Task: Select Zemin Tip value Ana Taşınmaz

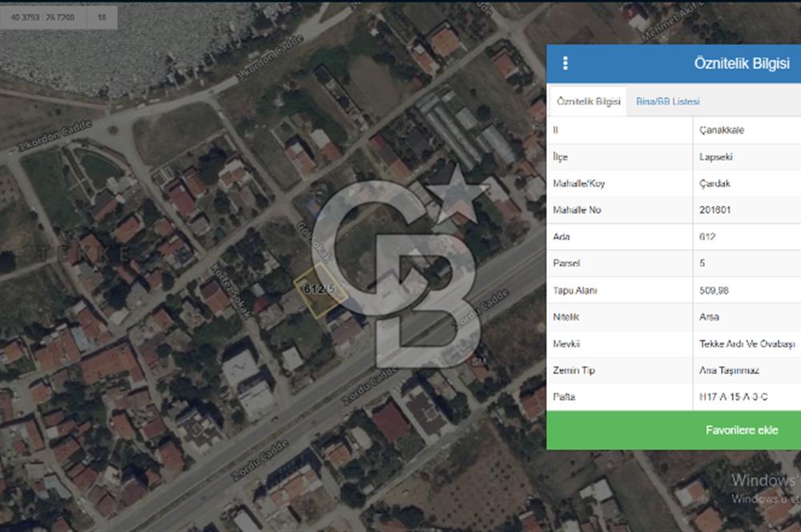Action: tap(729, 370)
